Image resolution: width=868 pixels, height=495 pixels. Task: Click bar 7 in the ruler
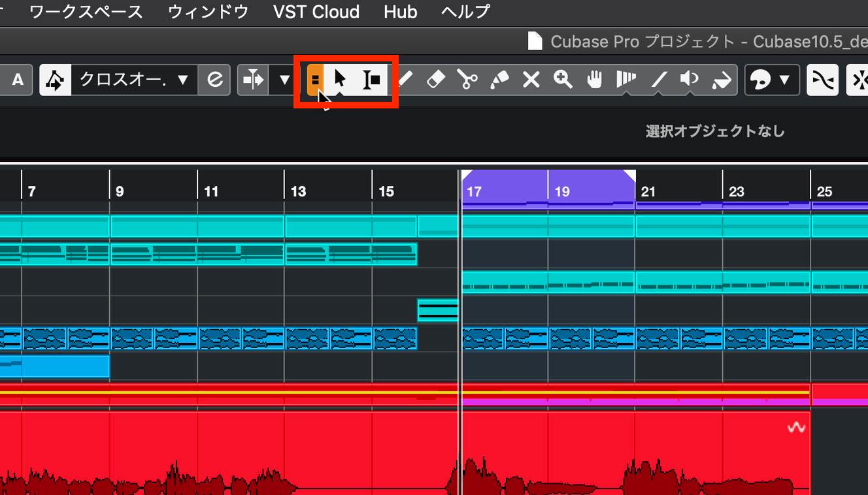tap(32, 191)
